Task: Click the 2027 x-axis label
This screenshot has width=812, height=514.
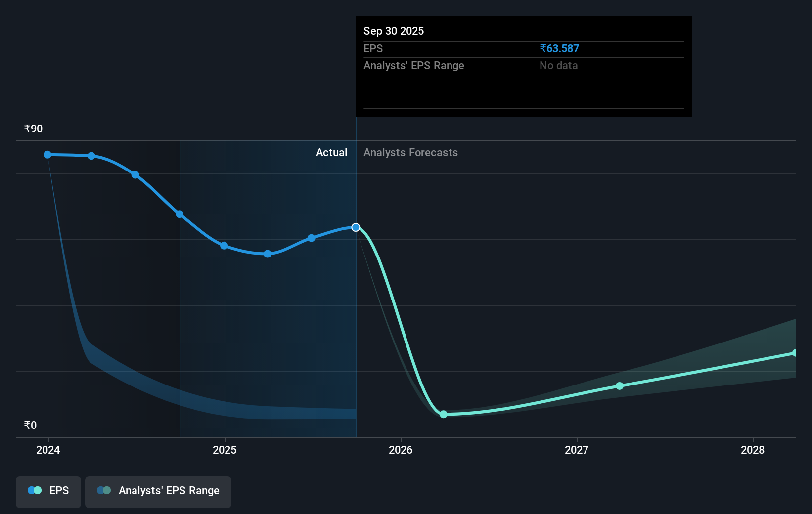Action: click(x=577, y=450)
